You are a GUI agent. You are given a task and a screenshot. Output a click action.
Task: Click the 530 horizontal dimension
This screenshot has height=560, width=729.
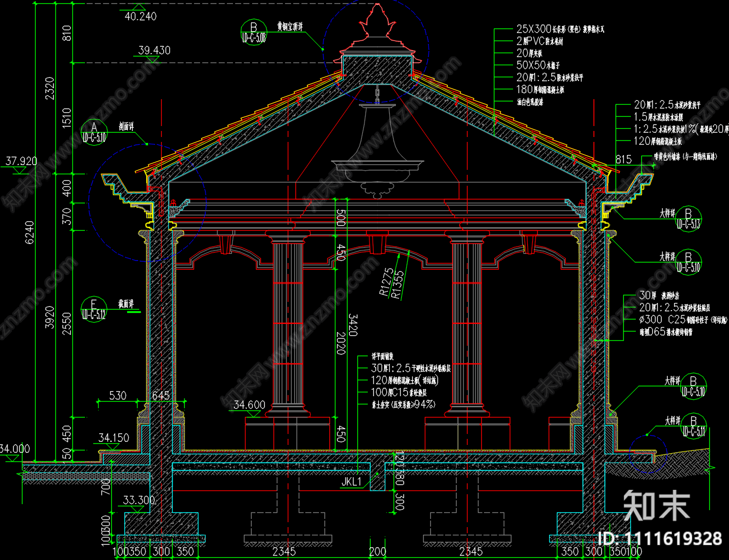[118, 396]
